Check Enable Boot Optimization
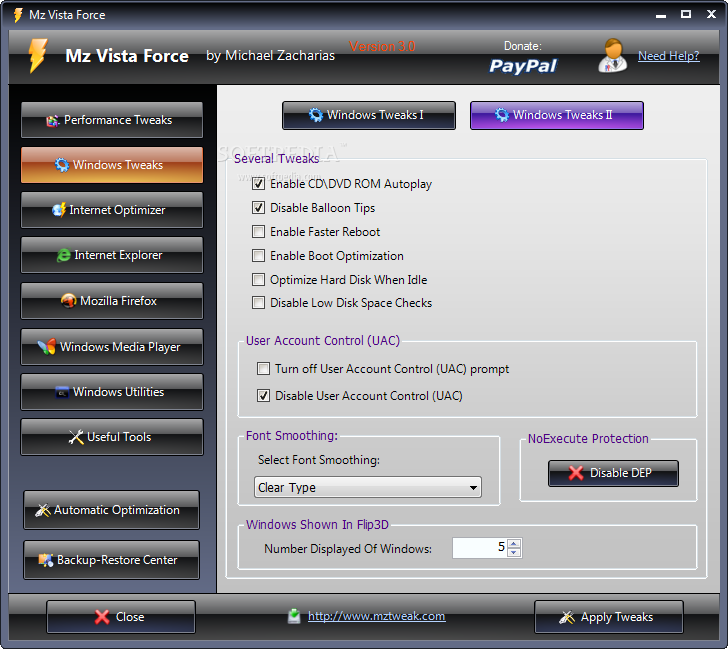Image resolution: width=728 pixels, height=649 pixels. (258, 256)
